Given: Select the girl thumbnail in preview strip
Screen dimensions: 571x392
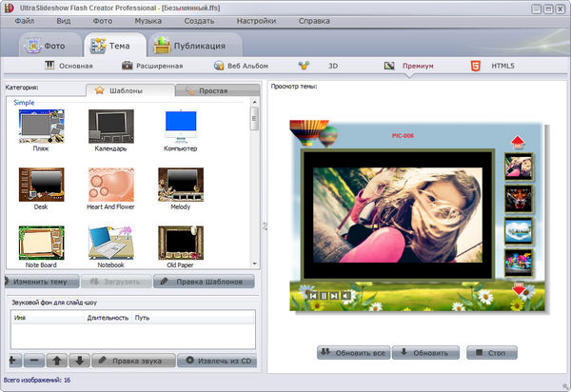Looking at the screenshot, I should point(519,167).
